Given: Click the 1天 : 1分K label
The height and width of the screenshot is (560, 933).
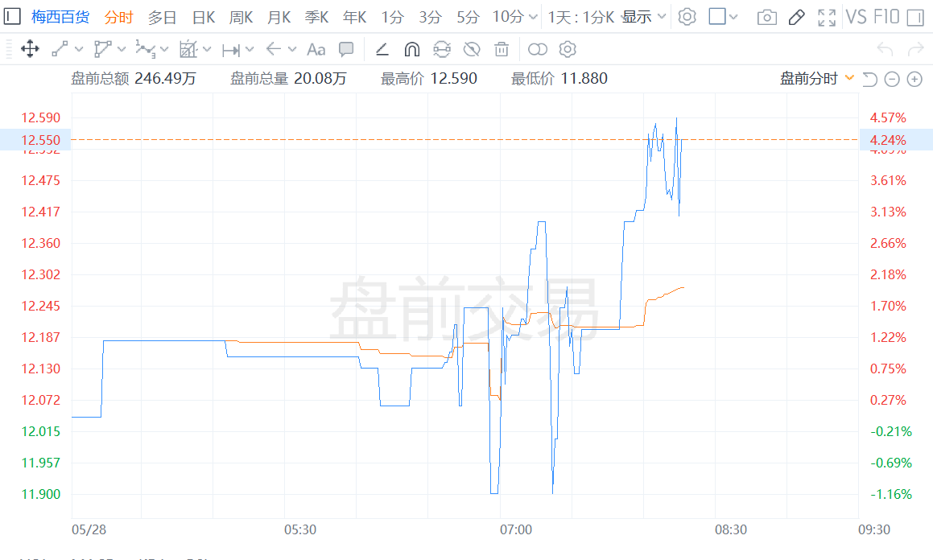Looking at the screenshot, I should [x=580, y=17].
